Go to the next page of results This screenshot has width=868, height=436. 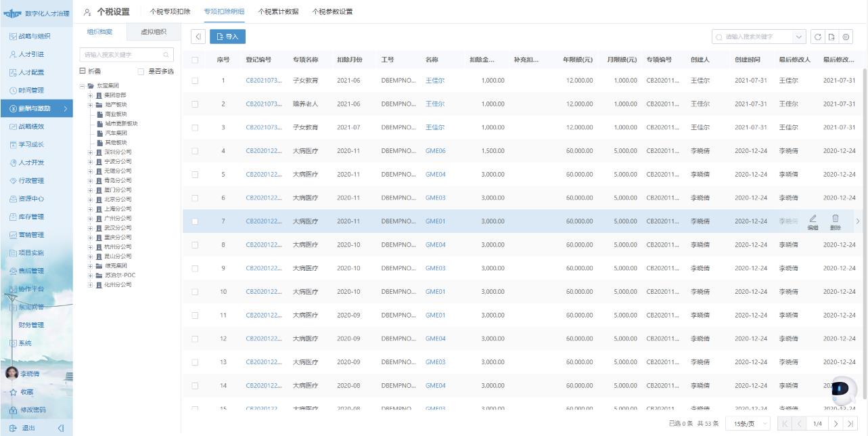[836, 423]
